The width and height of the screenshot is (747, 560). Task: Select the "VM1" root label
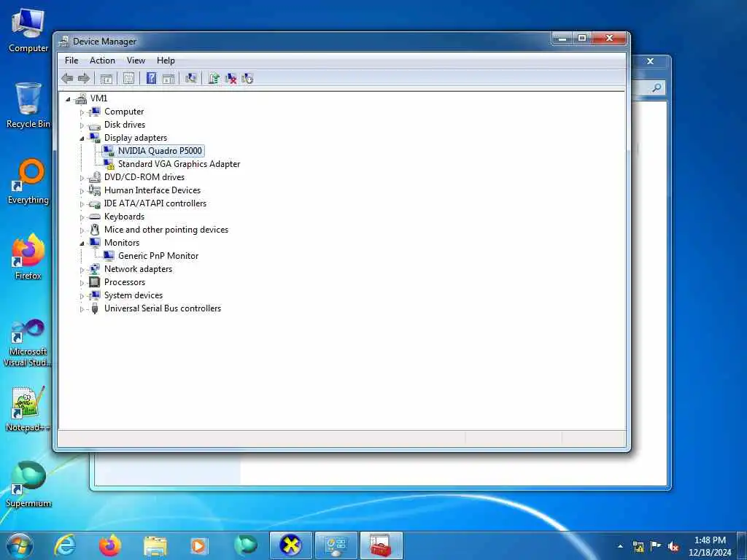98,98
